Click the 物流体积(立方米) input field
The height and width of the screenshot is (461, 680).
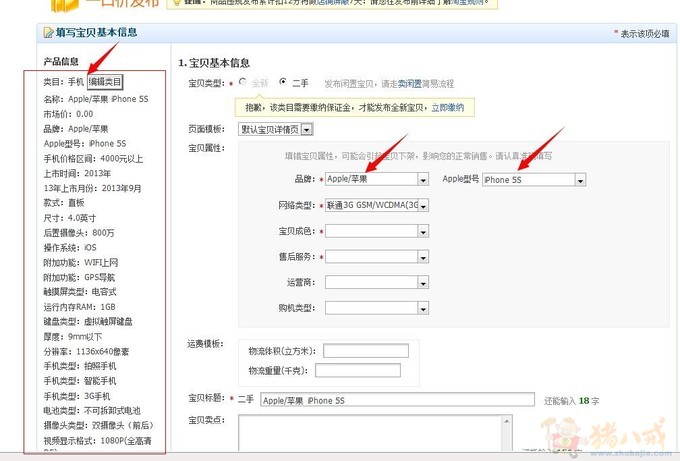(366, 351)
